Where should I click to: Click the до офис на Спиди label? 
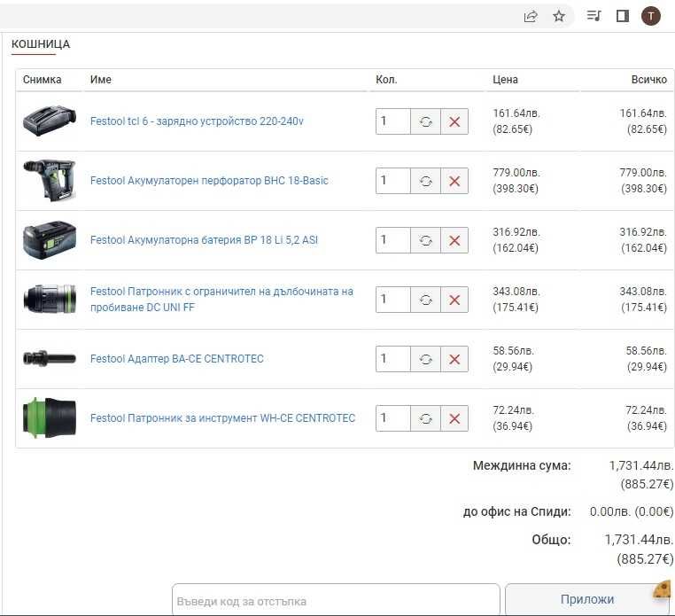(517, 511)
